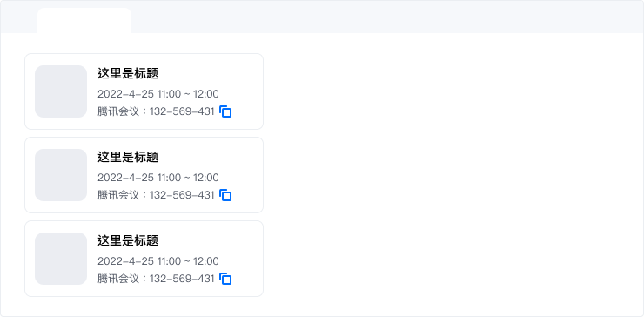Open the gray thumbnail of the first card

click(61, 91)
